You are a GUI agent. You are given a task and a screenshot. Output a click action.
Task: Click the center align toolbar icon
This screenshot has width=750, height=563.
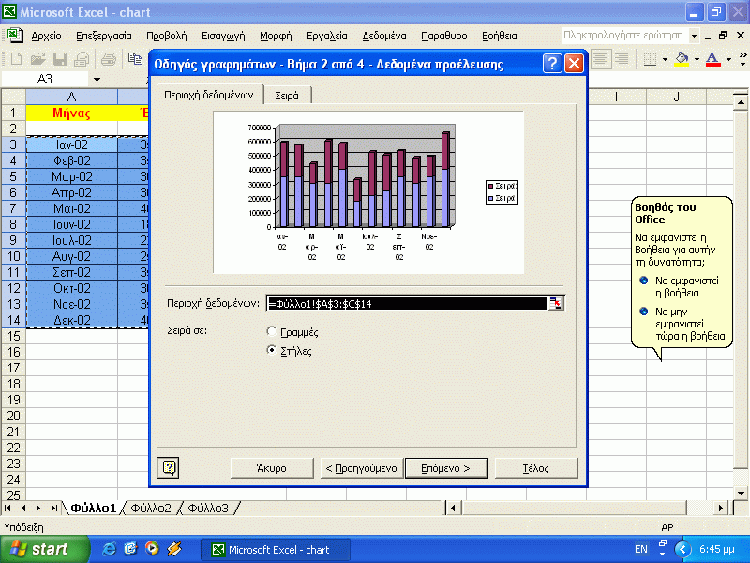coord(601,59)
